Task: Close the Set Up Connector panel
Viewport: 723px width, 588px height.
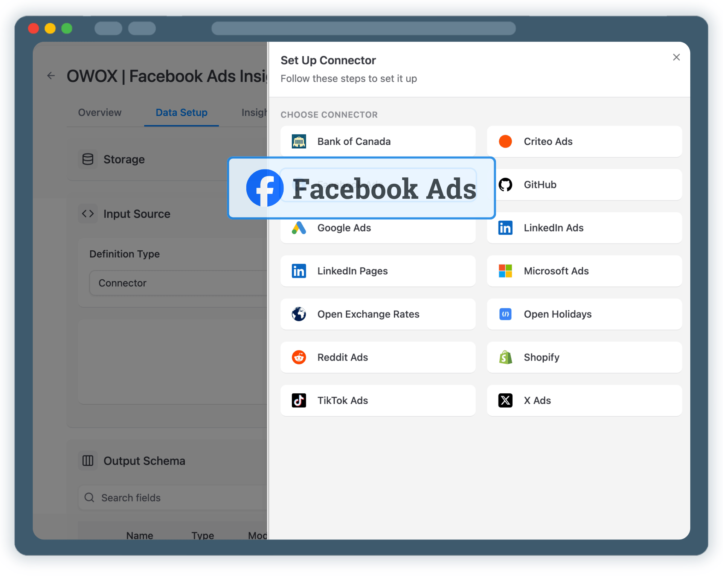Action: point(676,57)
